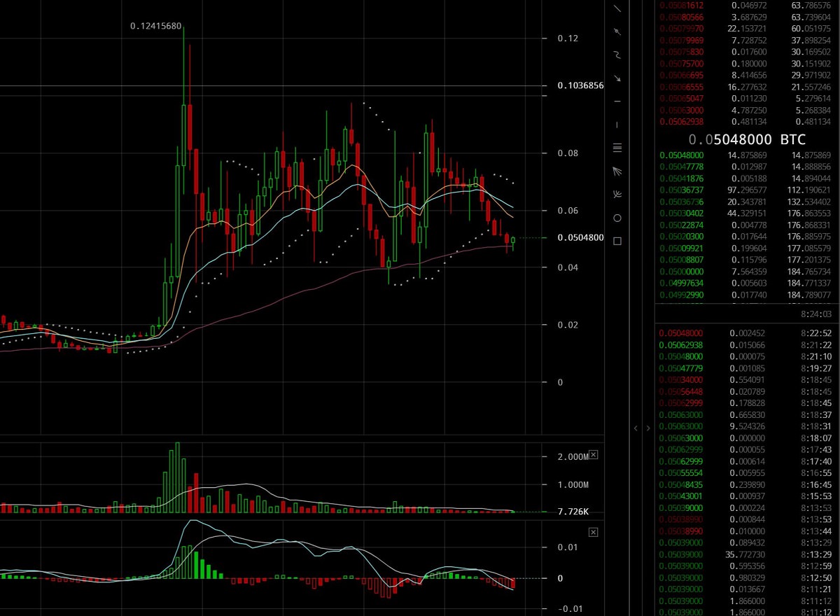Screen dimensions: 840x616
Task: Select the bid order at 0.04997634
Action: [747, 283]
